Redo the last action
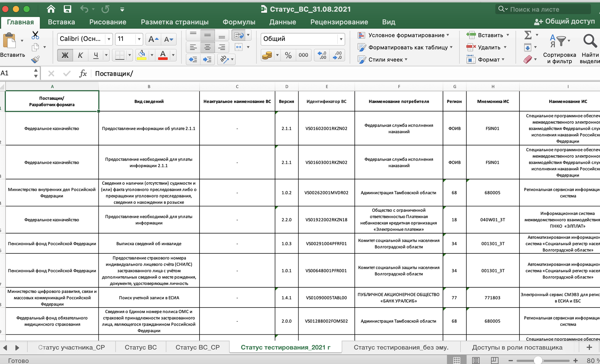Viewport: 600px width, 364px height. click(105, 9)
